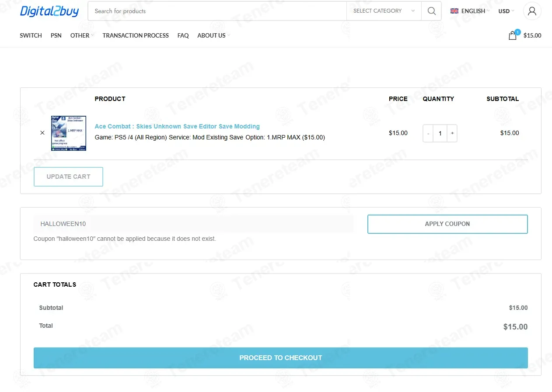
Task: Click the quantity number field
Action: pos(440,133)
